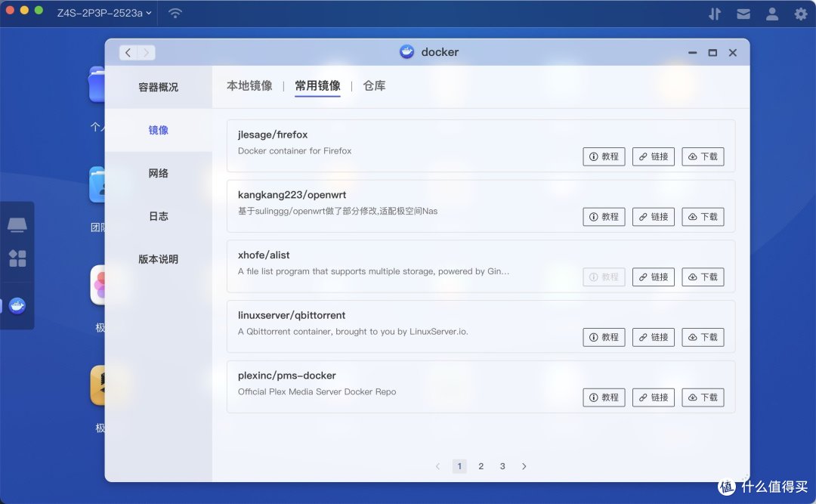Open the system settings gear
Screen dimensions: 816x504
799,13
